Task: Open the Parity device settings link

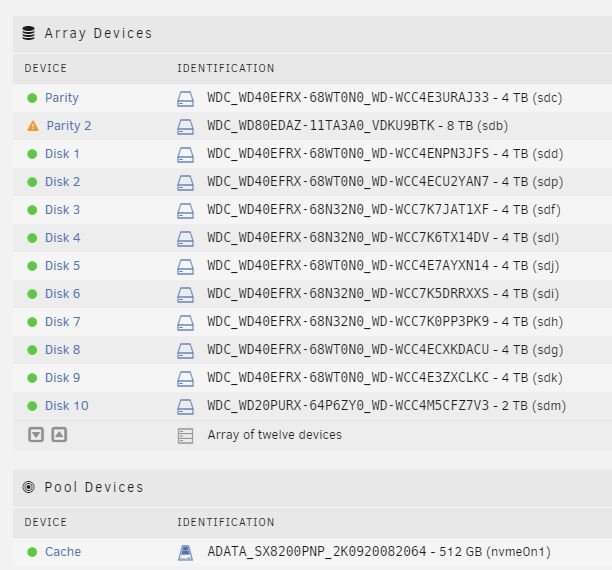Action: click(62, 98)
